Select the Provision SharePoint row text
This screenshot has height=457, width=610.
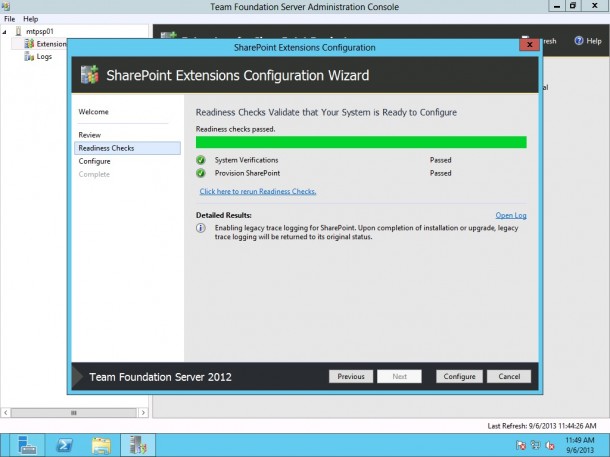coord(247,173)
